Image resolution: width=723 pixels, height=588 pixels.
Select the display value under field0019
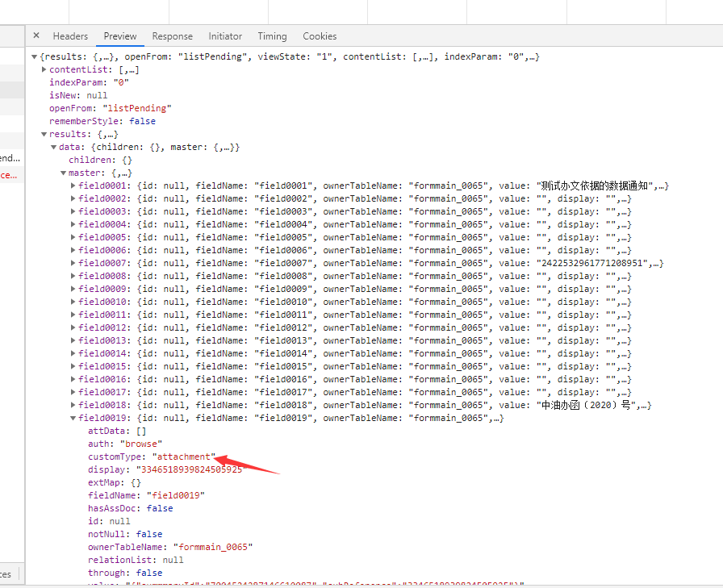tap(188, 469)
